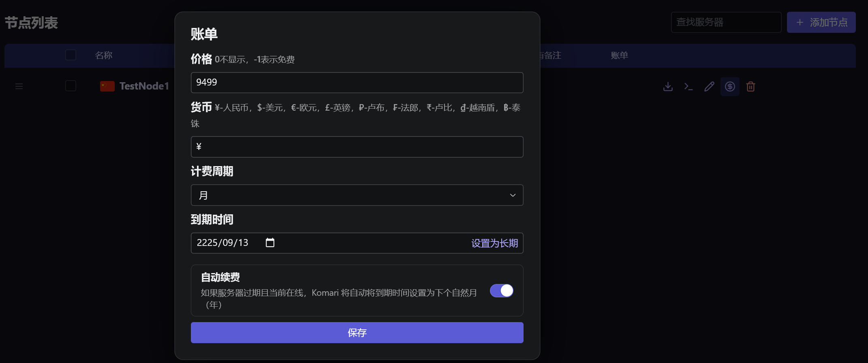Check the select-all checkbox in table header
This screenshot has width=868, height=363.
click(71, 55)
